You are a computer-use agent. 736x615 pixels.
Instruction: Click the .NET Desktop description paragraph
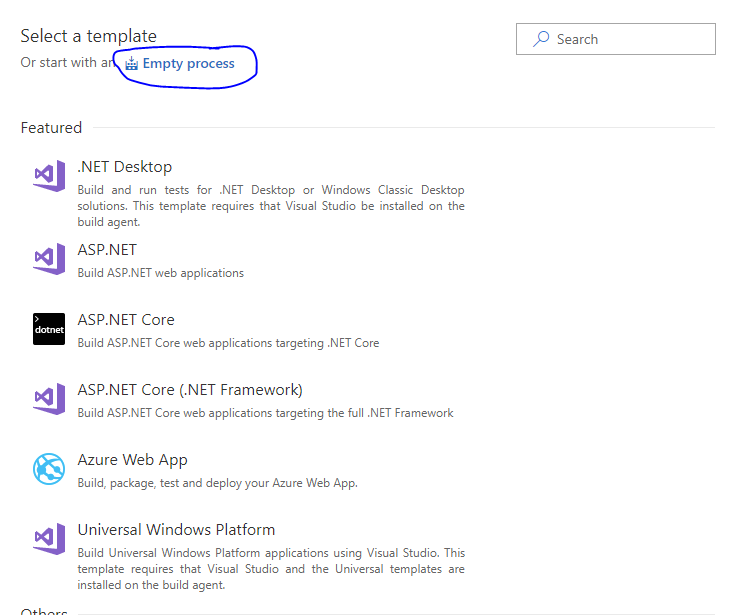tap(271, 206)
